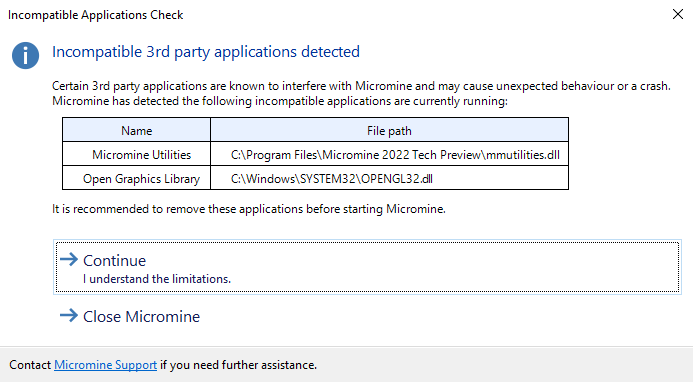Click the OPENGL32.dll file path cell
This screenshot has width=693, height=382.
tap(389, 178)
